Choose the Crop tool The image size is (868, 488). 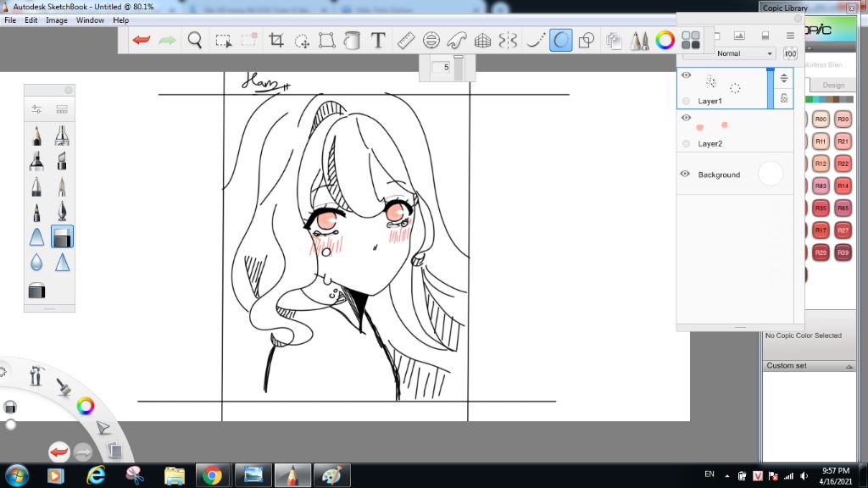pos(276,40)
